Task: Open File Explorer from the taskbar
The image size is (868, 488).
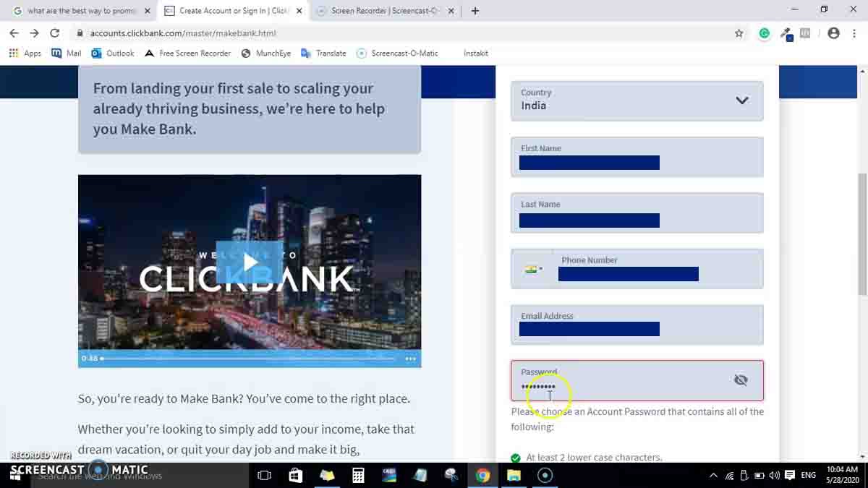Action: [514, 475]
